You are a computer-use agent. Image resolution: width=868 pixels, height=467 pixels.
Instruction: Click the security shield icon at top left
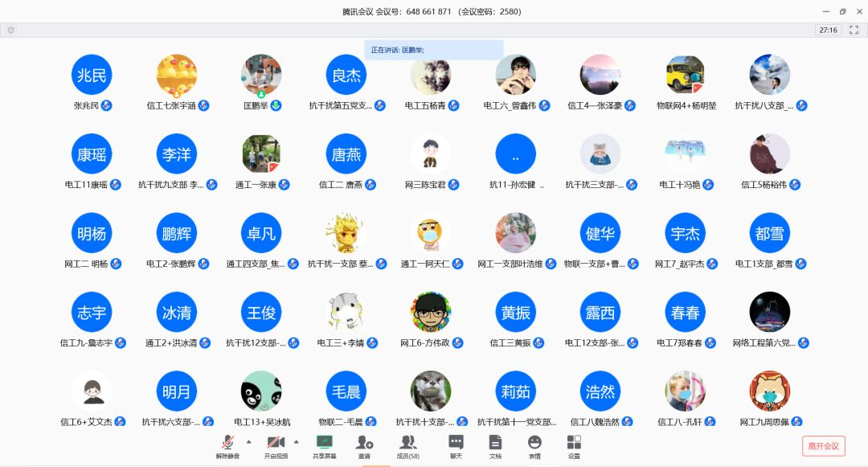10,30
